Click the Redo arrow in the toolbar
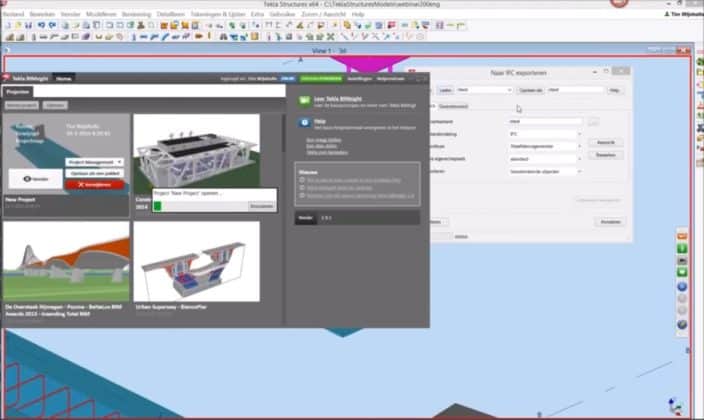 coord(52,26)
